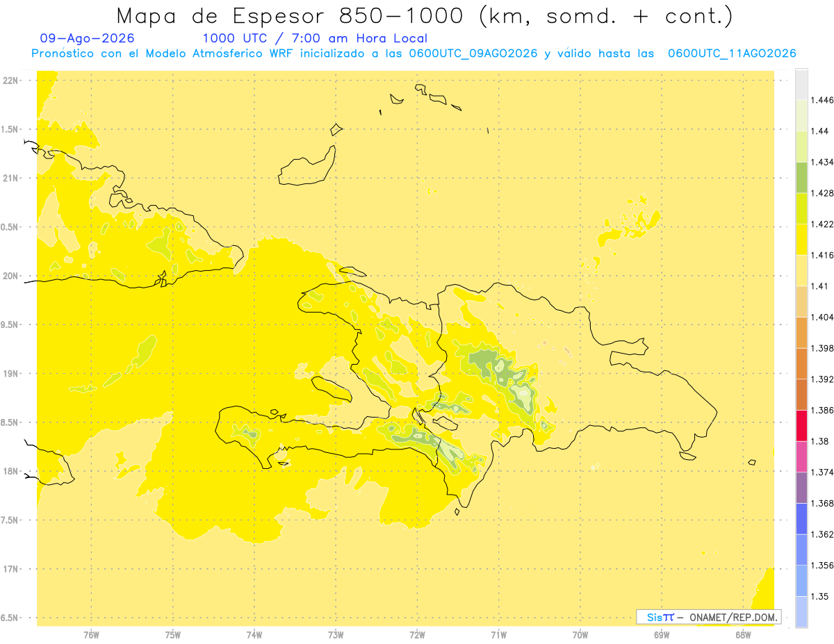Viewport: 834px width, 644px height.
Task: Click the green legend swatch between 1.428 and 1.434
Action: coord(801,177)
